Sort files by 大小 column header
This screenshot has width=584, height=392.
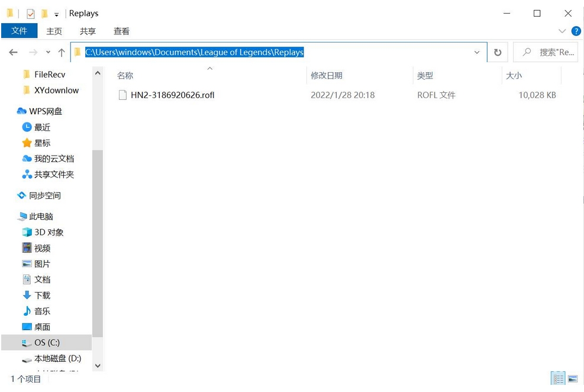[514, 76]
